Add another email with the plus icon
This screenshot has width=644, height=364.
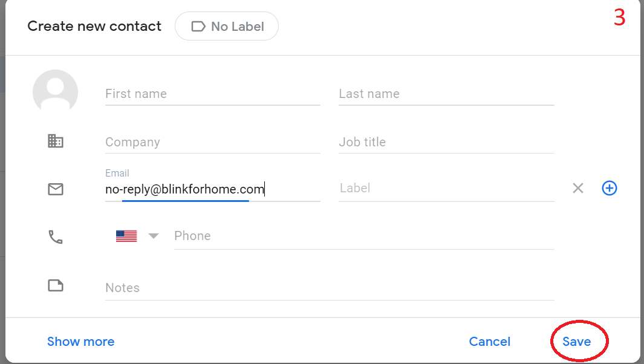coord(609,188)
